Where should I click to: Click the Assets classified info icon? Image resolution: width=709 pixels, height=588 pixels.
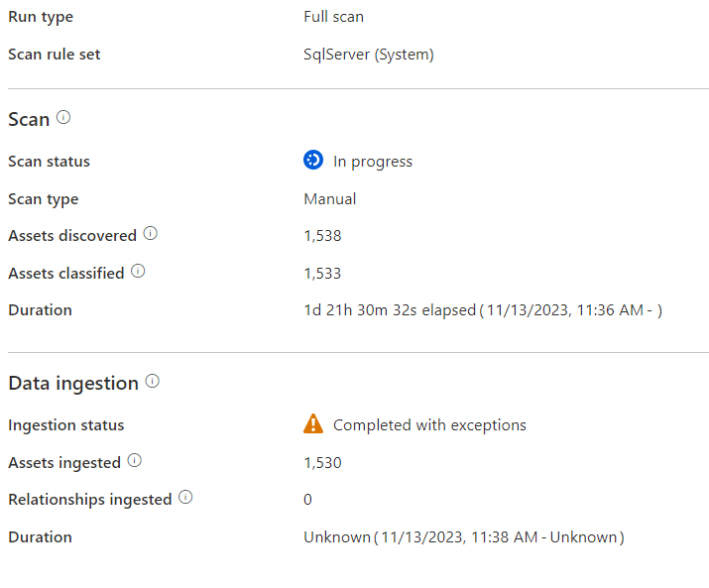coord(138,271)
